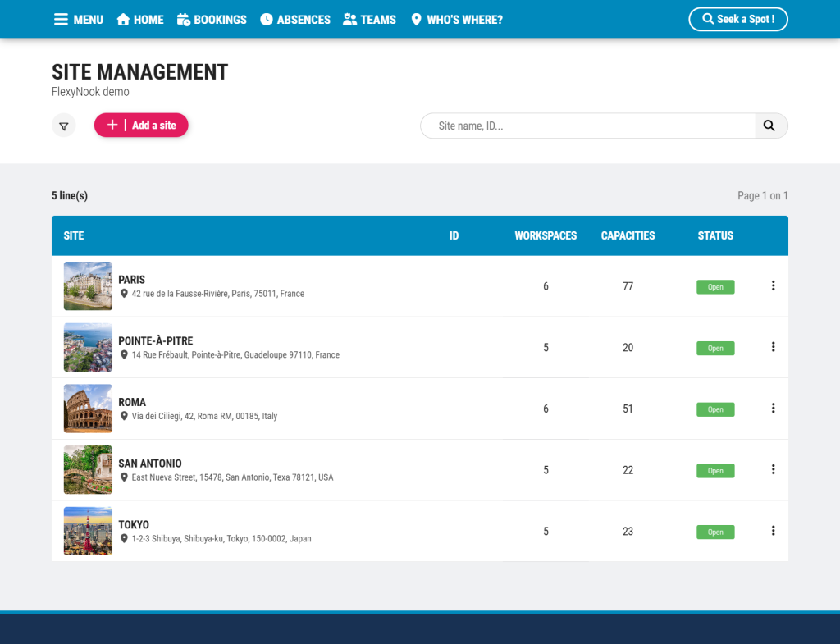This screenshot has height=644, width=840.
Task: Click the Open status badge for Paris
Action: (x=715, y=287)
